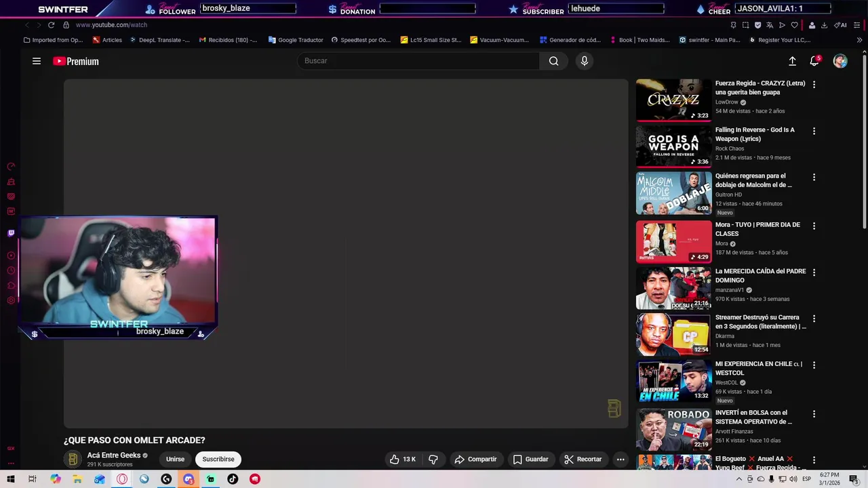
Task: Like the video with 13 K
Action: click(402, 459)
